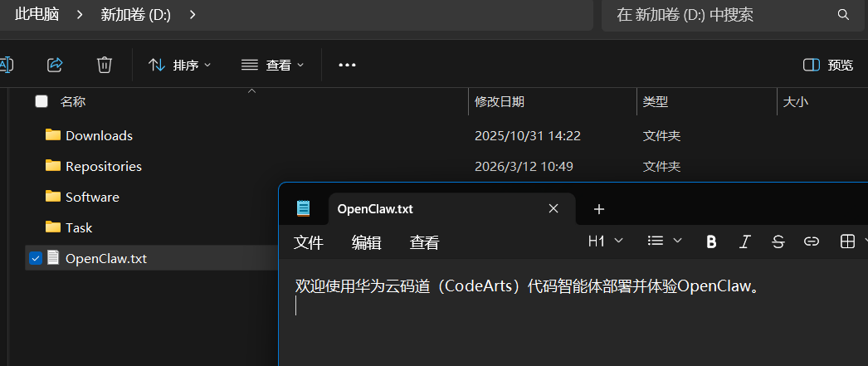Tick the select-all checkbox beside 名称

point(41,101)
